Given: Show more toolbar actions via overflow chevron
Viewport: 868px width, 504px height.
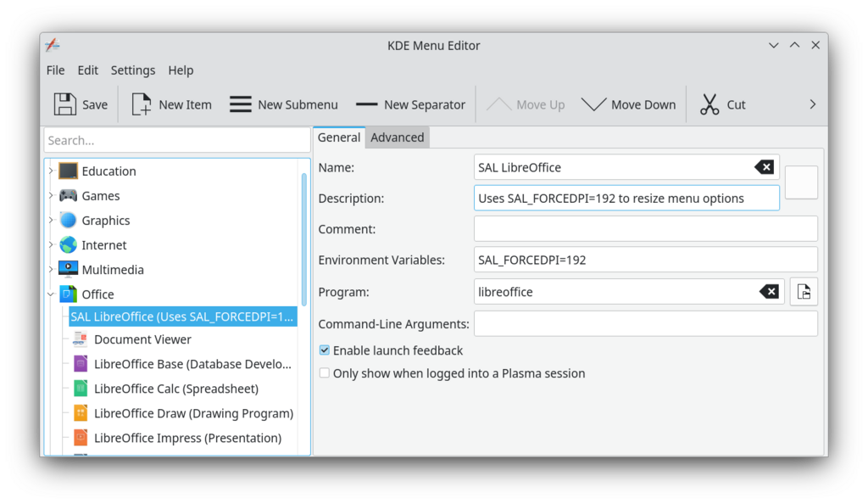Looking at the screenshot, I should pyautogui.click(x=813, y=104).
